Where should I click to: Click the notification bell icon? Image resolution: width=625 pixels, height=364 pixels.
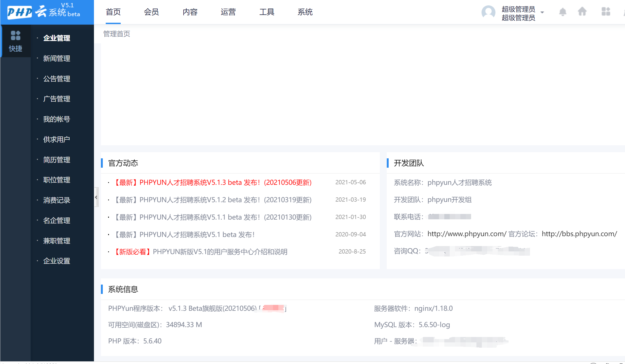tap(563, 12)
